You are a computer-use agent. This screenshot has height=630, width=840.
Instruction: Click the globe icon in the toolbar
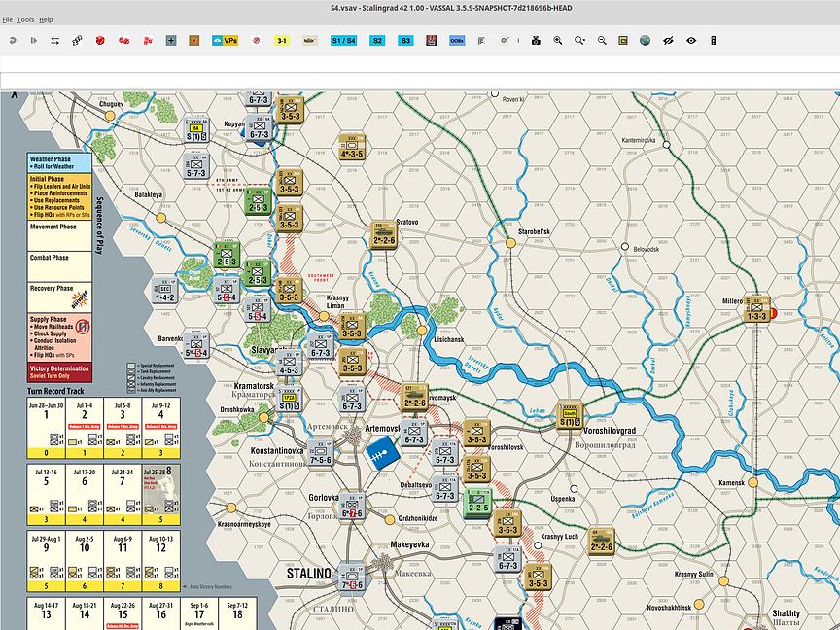point(645,40)
